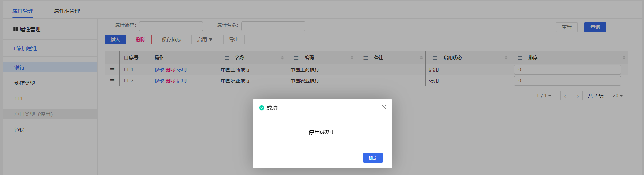Click the 中国农业银行 name cell
Screen dimensions: 644x175
click(x=252, y=81)
